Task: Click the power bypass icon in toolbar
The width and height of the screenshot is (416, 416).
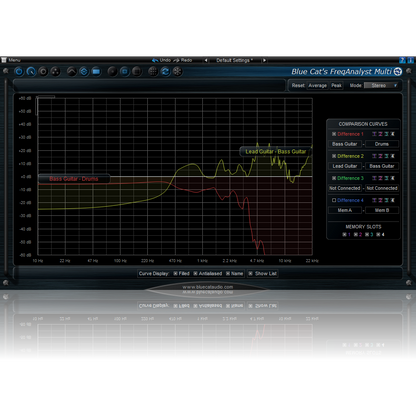Action: click(19, 71)
